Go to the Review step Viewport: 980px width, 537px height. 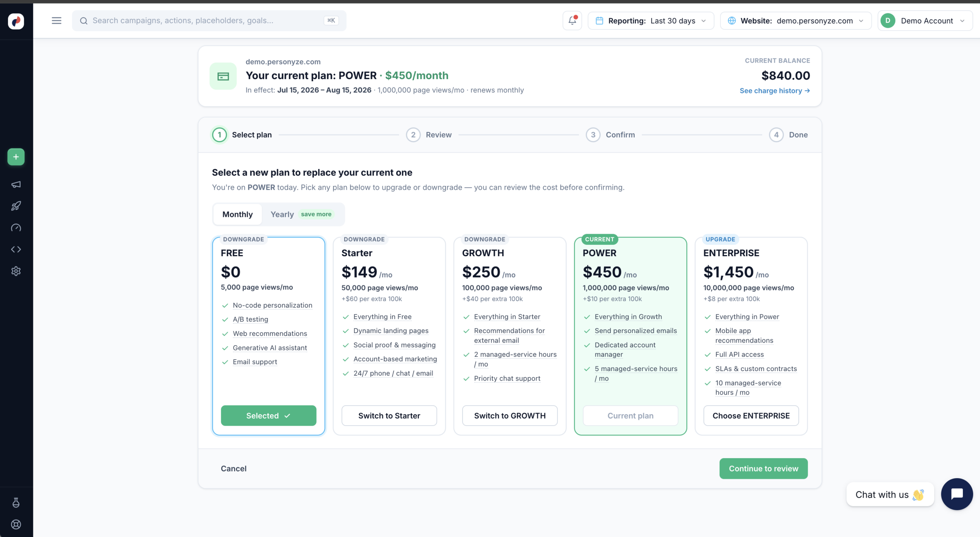(429, 135)
